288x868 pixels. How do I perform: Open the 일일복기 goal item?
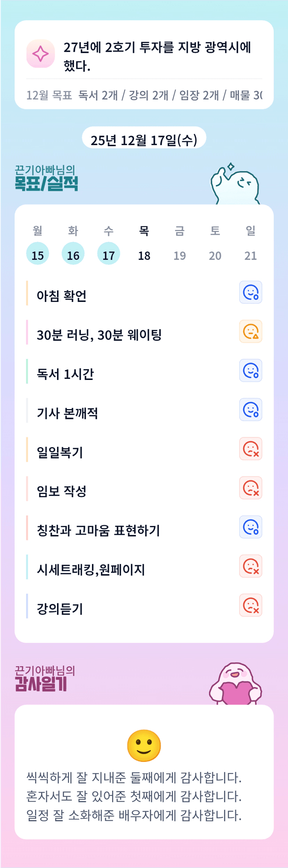[x=60, y=452]
